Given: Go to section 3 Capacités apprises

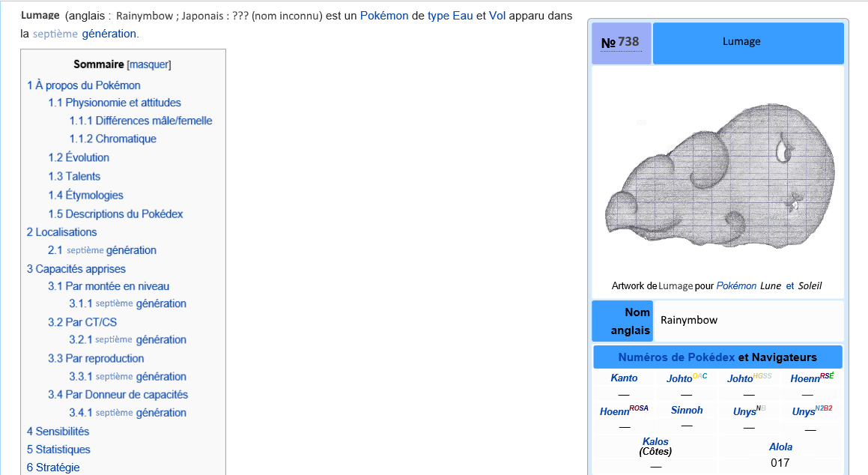Looking at the screenshot, I should (76, 268).
